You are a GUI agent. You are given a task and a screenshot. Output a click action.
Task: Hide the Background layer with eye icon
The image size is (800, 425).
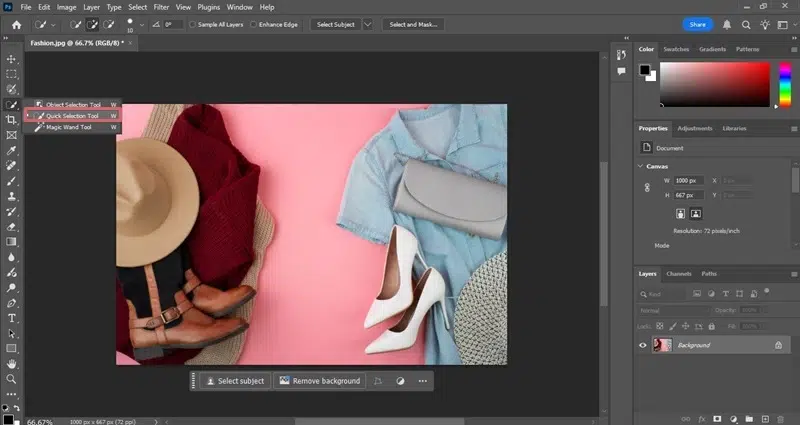(x=643, y=345)
